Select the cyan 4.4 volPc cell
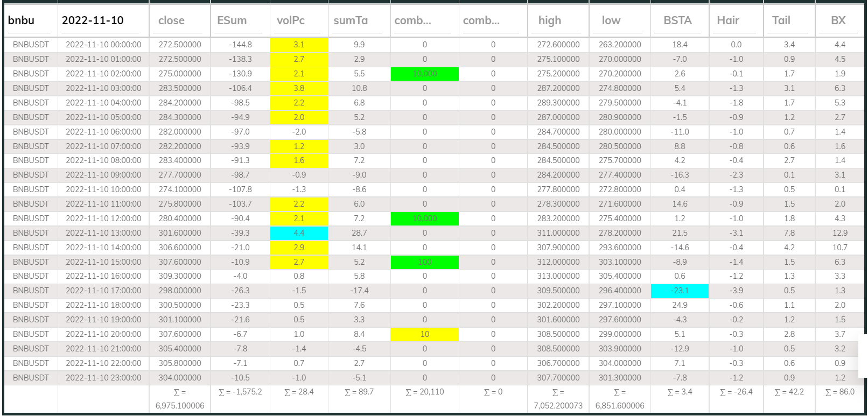 pyautogui.click(x=299, y=233)
